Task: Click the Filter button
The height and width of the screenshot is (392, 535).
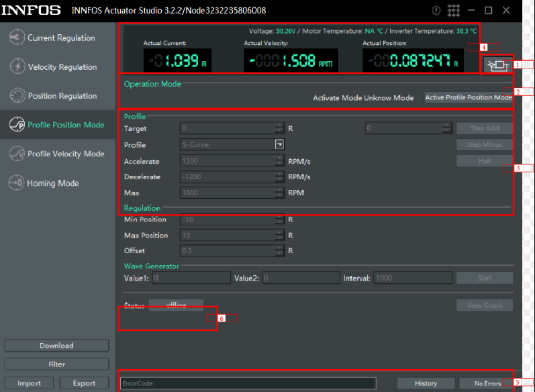Action: tap(56, 364)
